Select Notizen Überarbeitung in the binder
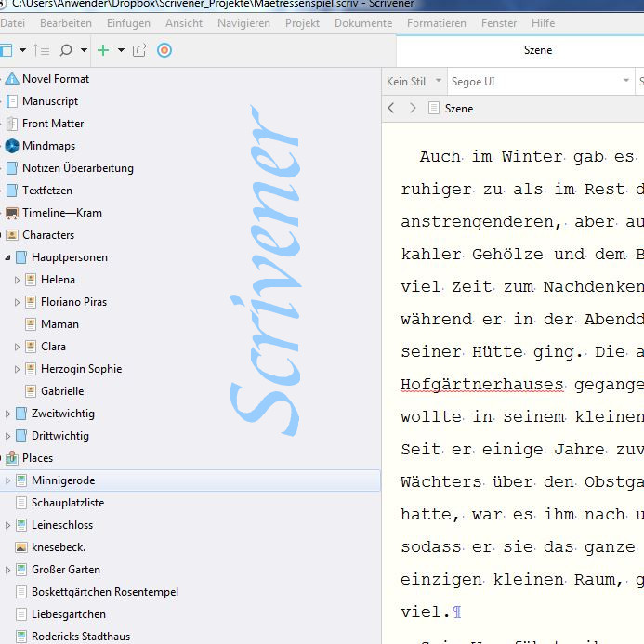644x644 pixels. point(78,168)
